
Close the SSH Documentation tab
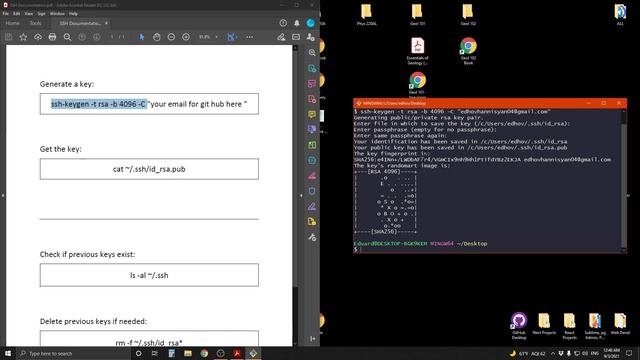tap(107, 23)
